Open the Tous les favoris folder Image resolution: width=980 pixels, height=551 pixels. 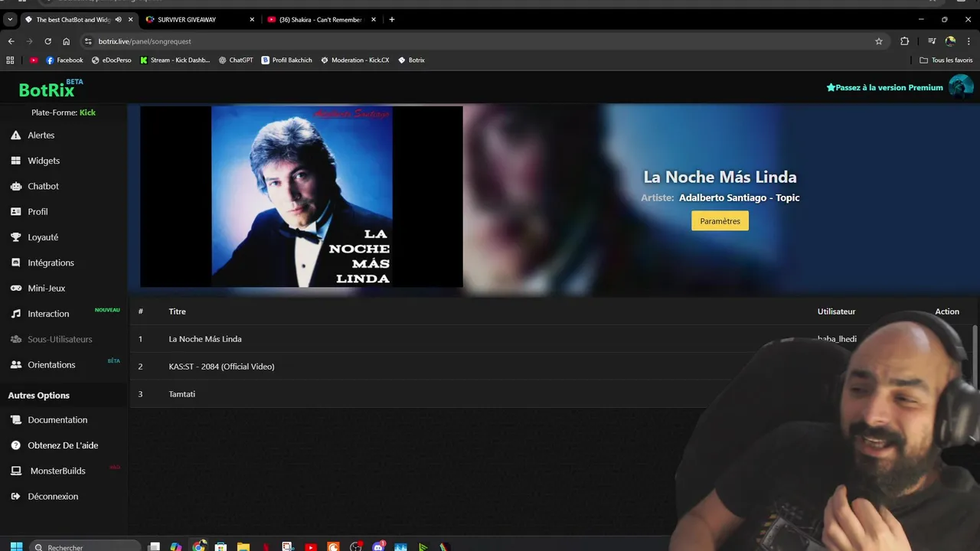pos(946,60)
